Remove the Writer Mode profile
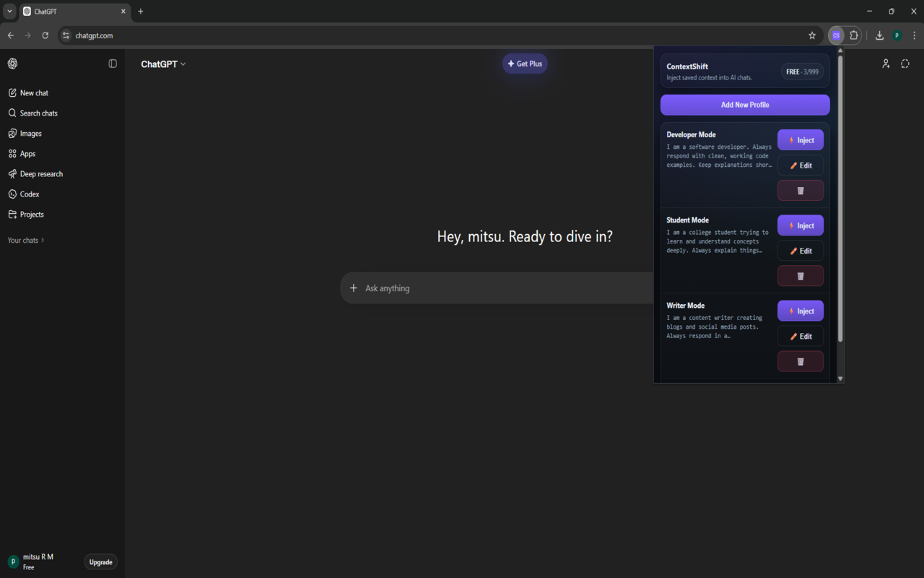Screen dimensions: 924x578 [x=800, y=361]
